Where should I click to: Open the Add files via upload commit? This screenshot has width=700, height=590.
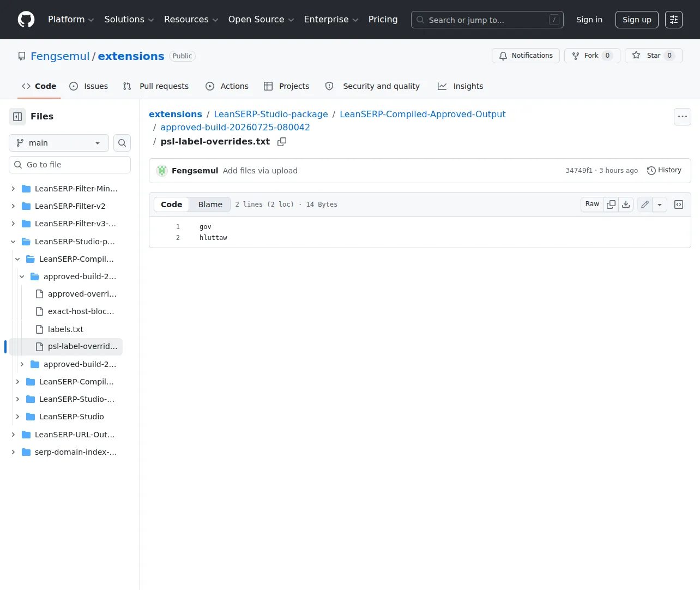pyautogui.click(x=260, y=171)
